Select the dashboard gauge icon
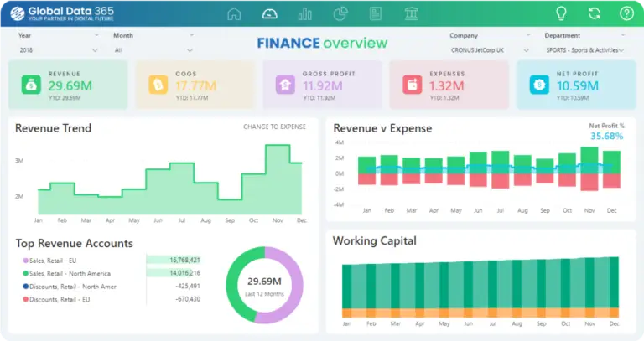This screenshot has width=644, height=341. (x=269, y=13)
